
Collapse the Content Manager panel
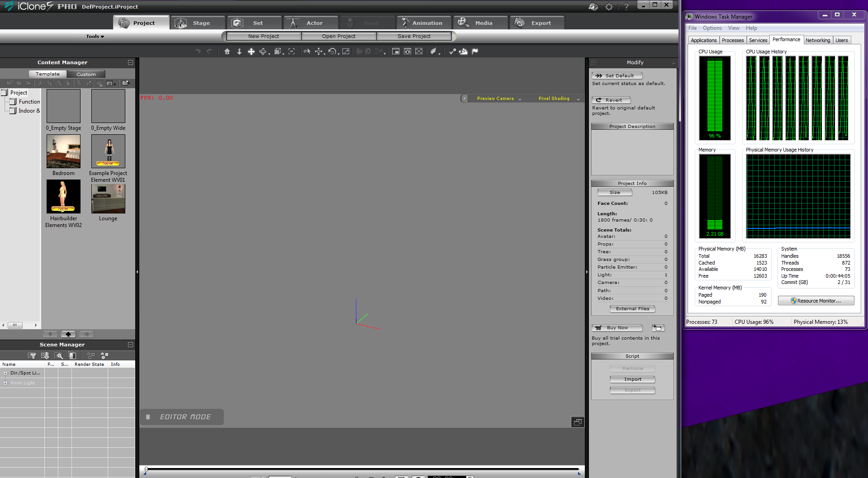130,63
